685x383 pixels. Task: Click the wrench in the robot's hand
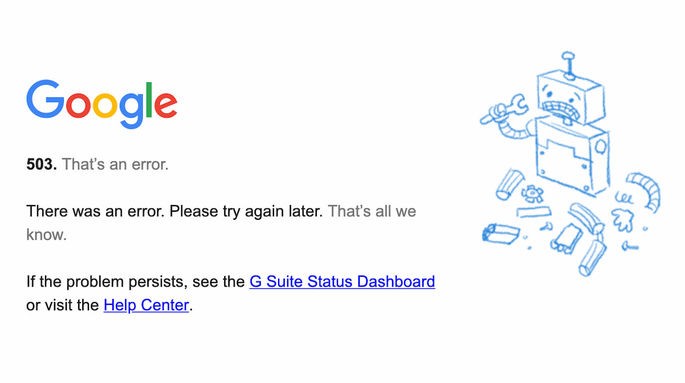click(503, 110)
